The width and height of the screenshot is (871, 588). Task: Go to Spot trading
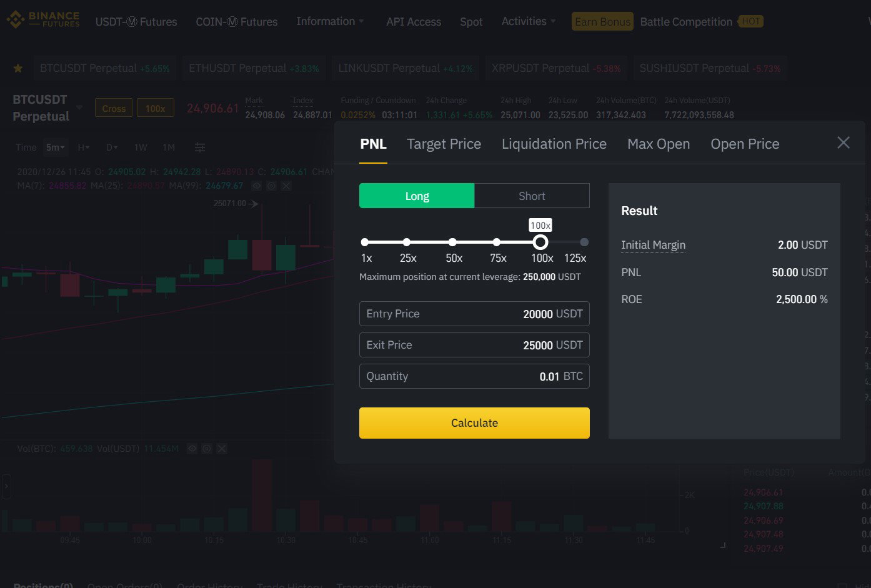click(x=471, y=22)
